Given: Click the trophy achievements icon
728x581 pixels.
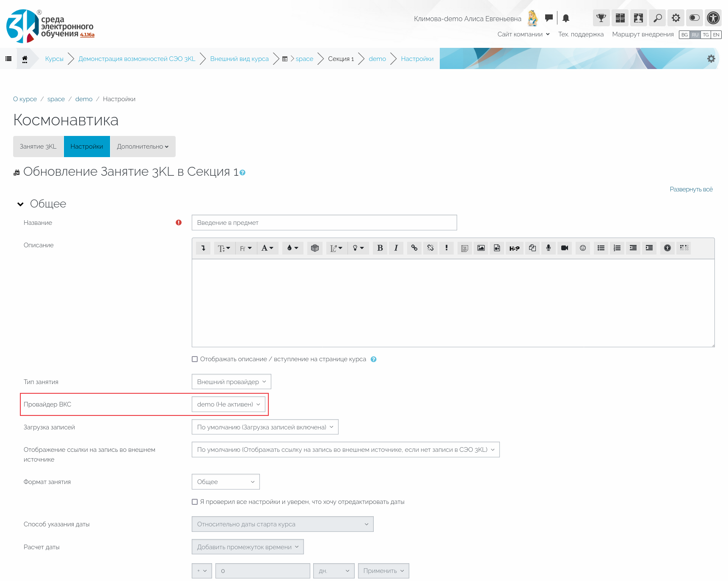Looking at the screenshot, I should coord(601,18).
